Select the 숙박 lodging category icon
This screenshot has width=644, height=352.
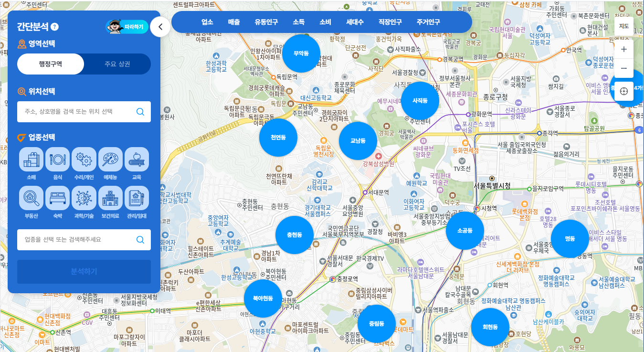click(58, 198)
